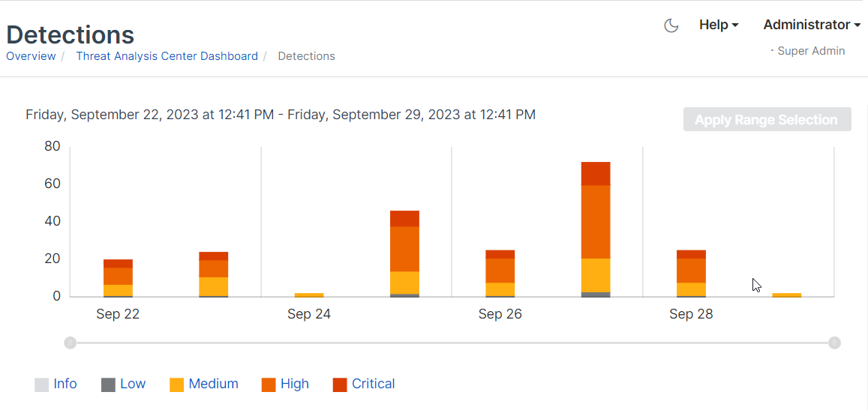This screenshot has height=410, width=868.
Task: Click the Detections breadcrumb item
Action: (306, 56)
